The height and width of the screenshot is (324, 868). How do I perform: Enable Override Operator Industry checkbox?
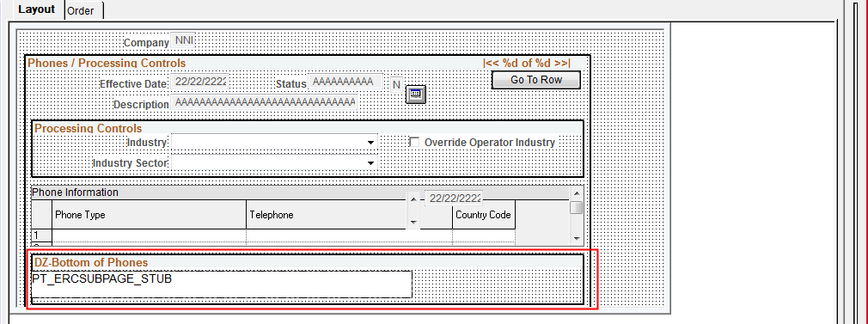(x=414, y=142)
